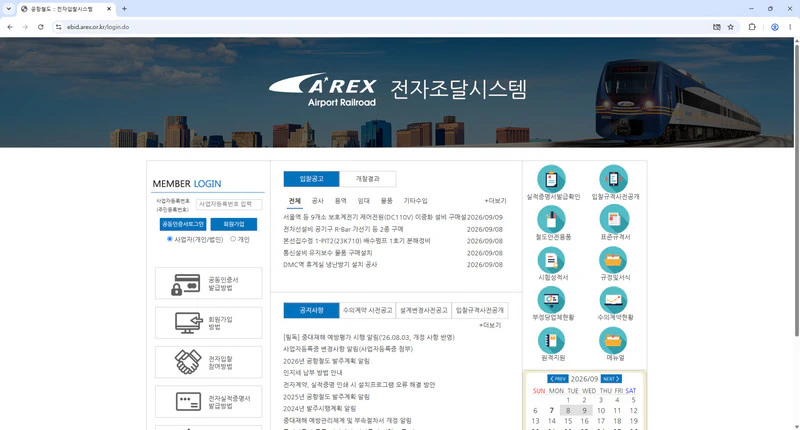Open the 수의계약현황 chart icon
The image size is (800, 430).
click(613, 299)
